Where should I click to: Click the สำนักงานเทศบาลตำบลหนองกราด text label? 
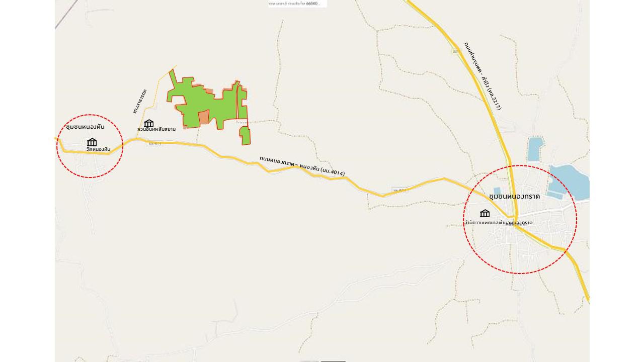click(x=498, y=222)
